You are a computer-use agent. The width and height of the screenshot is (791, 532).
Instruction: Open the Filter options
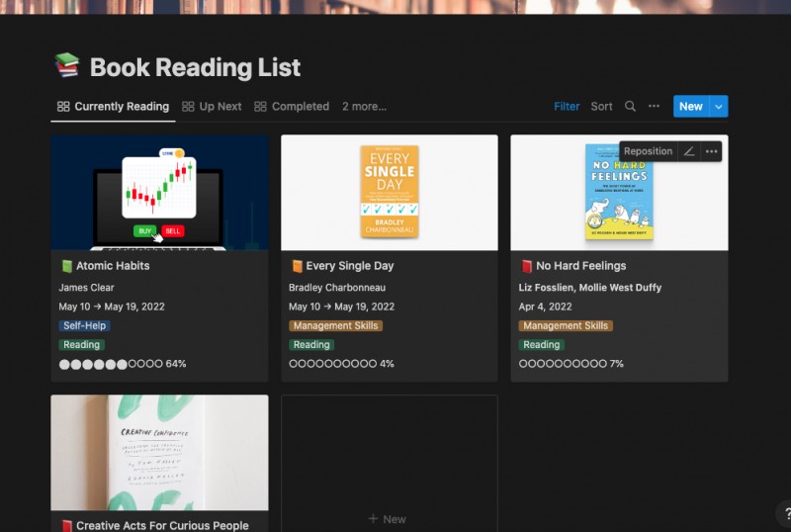(x=567, y=107)
